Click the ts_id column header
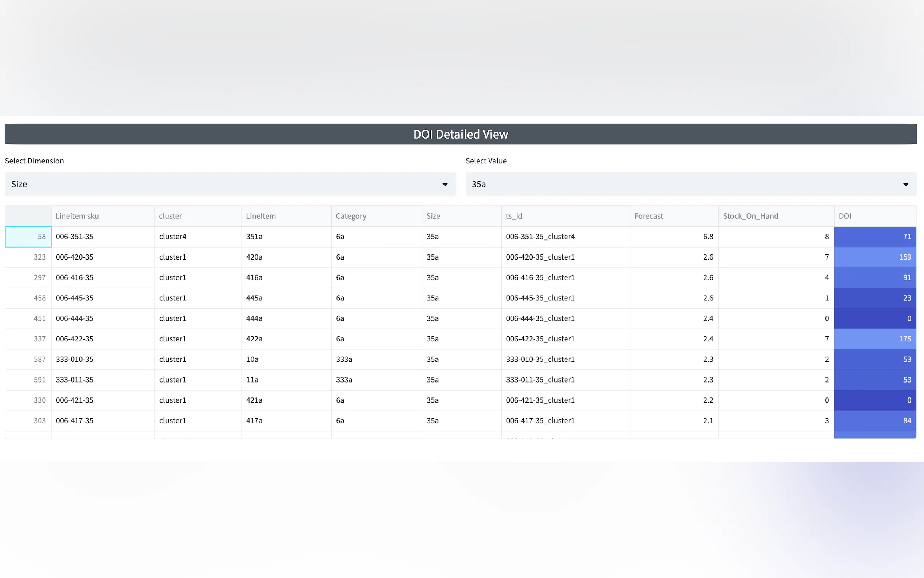This screenshot has width=924, height=578. point(514,216)
